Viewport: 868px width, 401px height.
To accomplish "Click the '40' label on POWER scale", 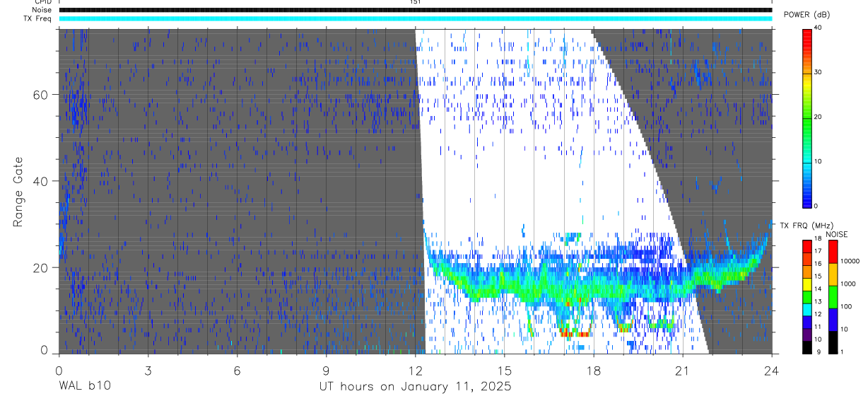I will click(x=818, y=28).
